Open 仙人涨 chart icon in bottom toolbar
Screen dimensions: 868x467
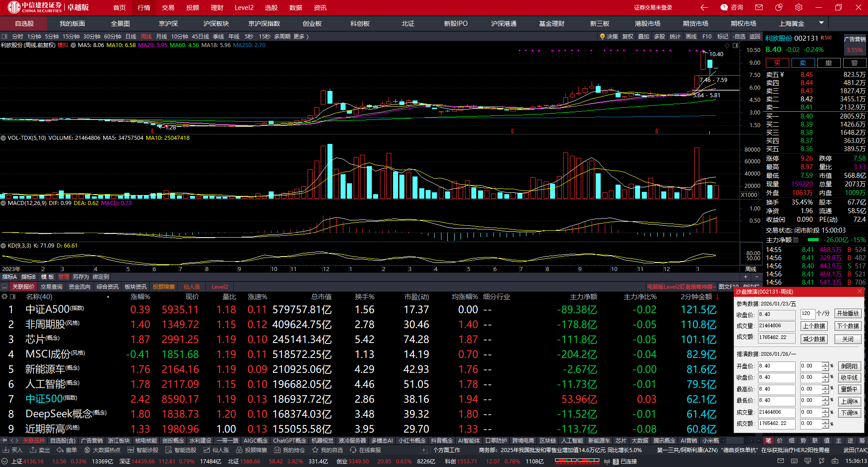tap(207, 450)
